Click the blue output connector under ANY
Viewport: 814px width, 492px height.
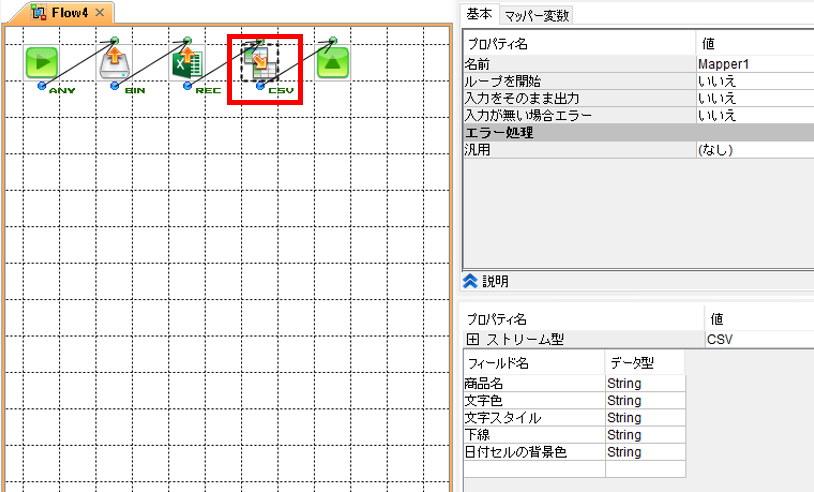42,86
